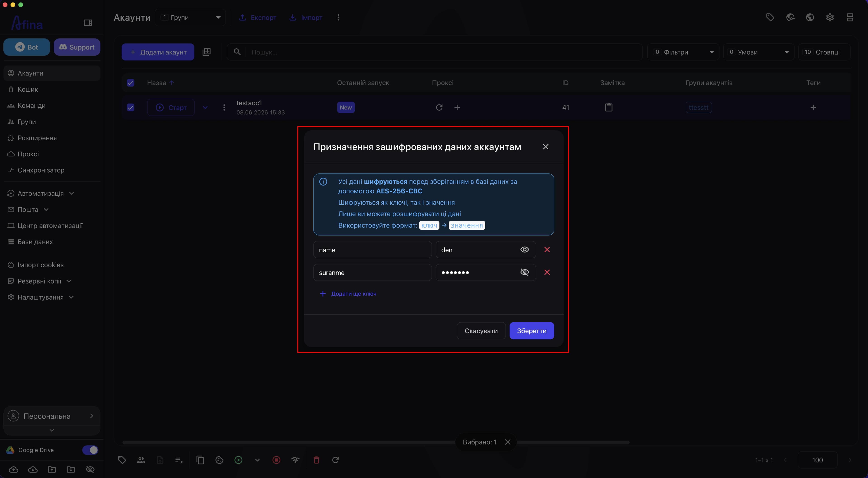Screen dimensions: 868x478
Task: Click the more options dots near Імпорт
Action: (x=338, y=17)
